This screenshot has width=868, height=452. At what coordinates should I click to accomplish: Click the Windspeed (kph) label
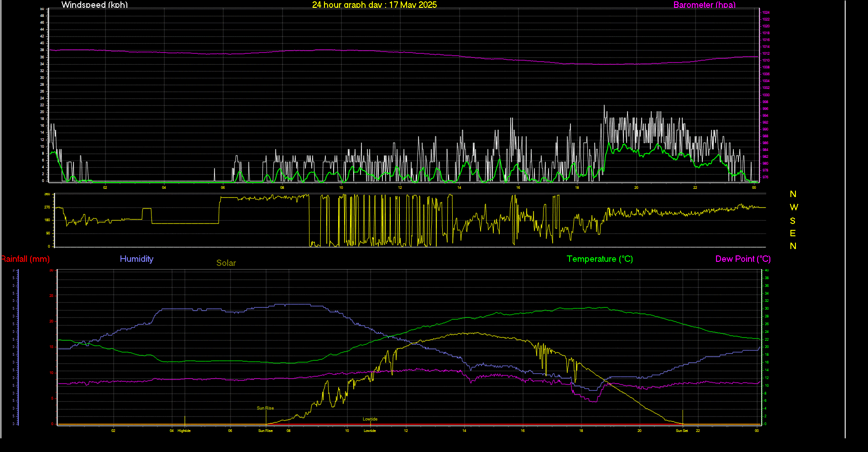pyautogui.click(x=94, y=5)
